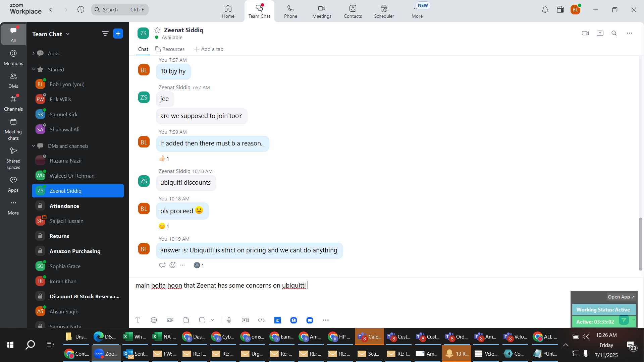The image size is (644, 362).
Task: Click the screenshot capture tool
Action: (x=202, y=320)
